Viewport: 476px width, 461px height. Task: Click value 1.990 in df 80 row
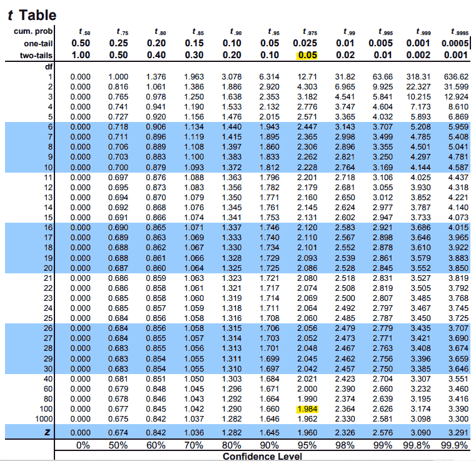coord(307,399)
